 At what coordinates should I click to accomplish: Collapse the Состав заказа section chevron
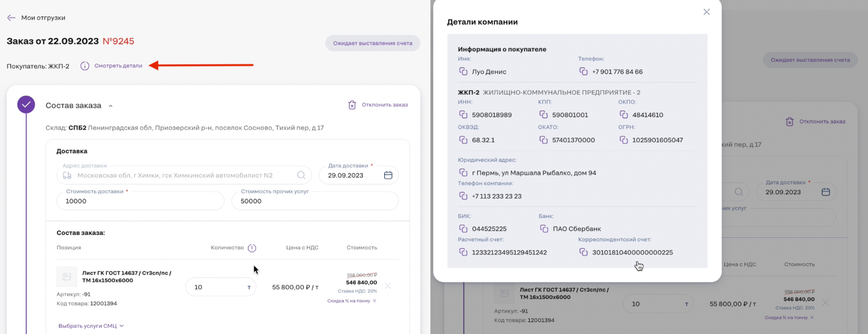111,106
